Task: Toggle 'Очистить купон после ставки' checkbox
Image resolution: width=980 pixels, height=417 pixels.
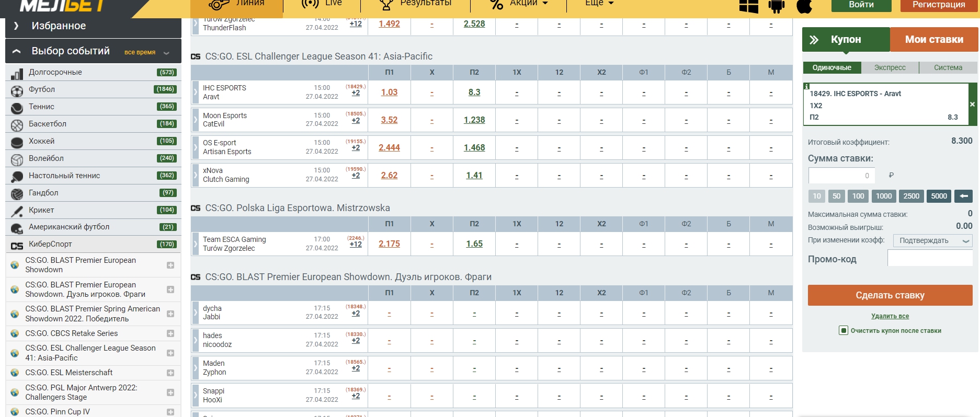Action: 843,330
